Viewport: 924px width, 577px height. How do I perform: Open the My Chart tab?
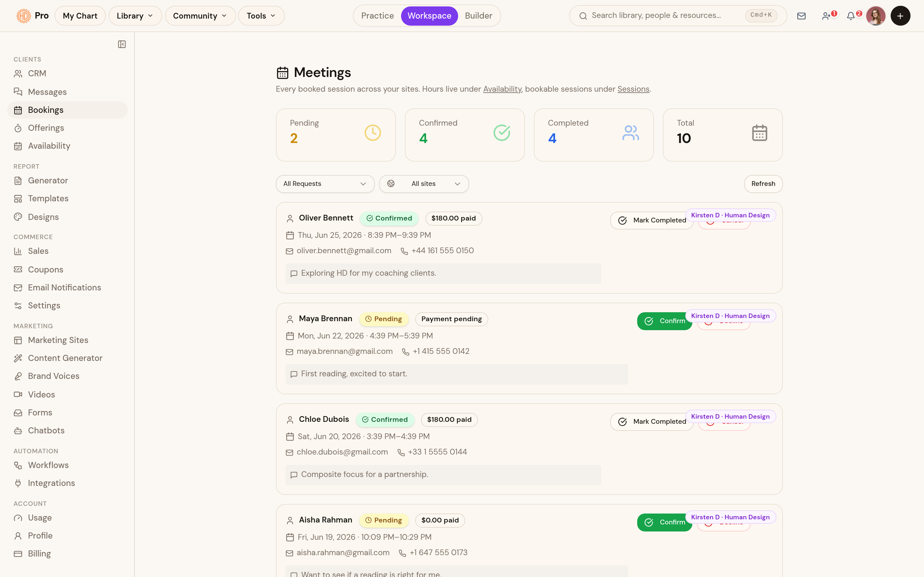(80, 16)
